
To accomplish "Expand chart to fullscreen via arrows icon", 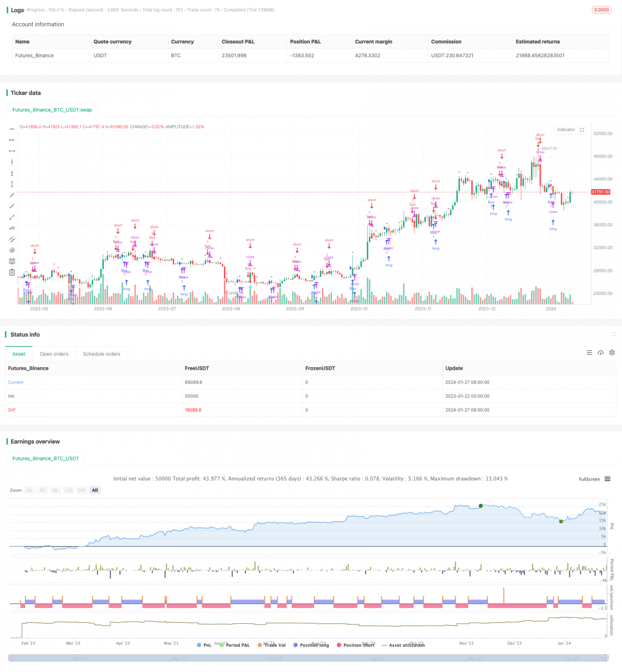I will (x=582, y=130).
